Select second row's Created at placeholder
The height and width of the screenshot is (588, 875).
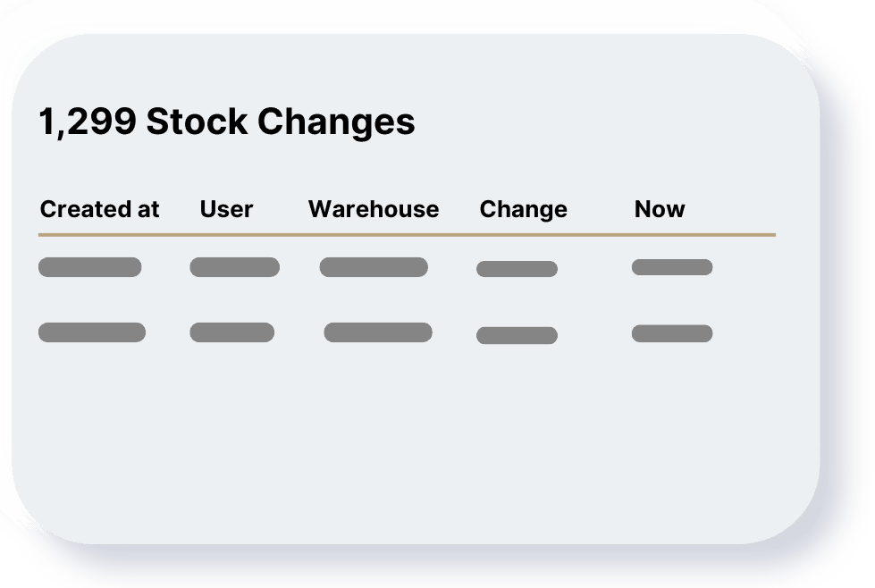92,332
